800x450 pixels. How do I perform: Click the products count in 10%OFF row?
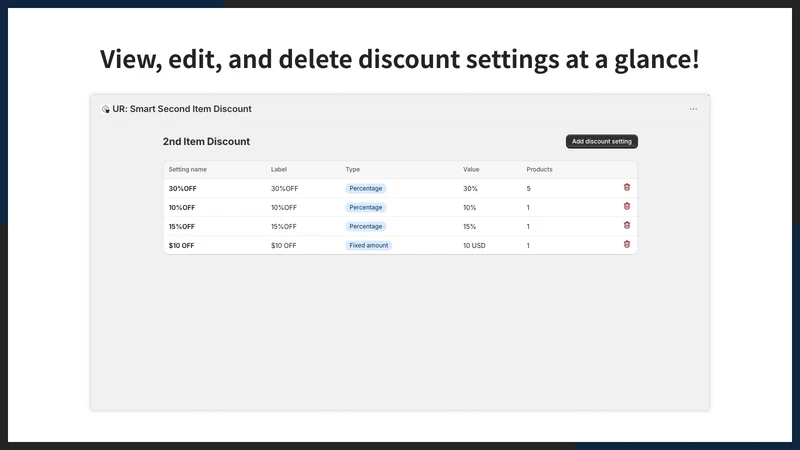click(x=528, y=208)
